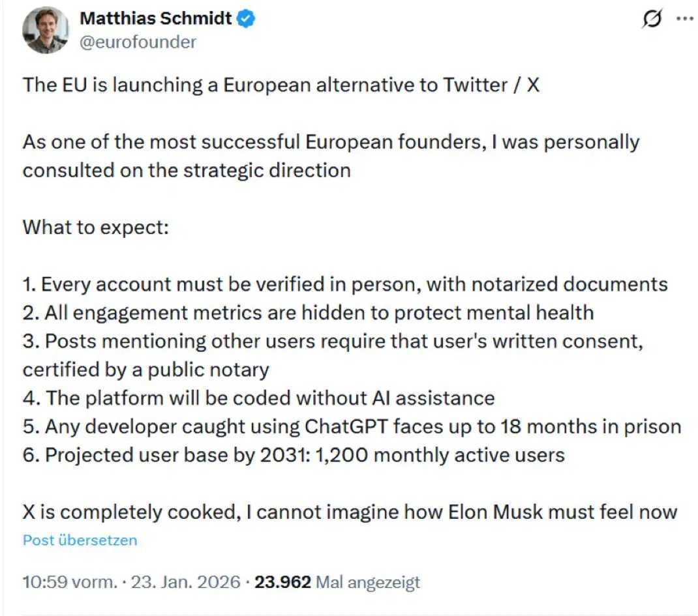This screenshot has height=616, width=698.
Task: Click list item 2 about hidden engagement metrics
Action: point(308,313)
